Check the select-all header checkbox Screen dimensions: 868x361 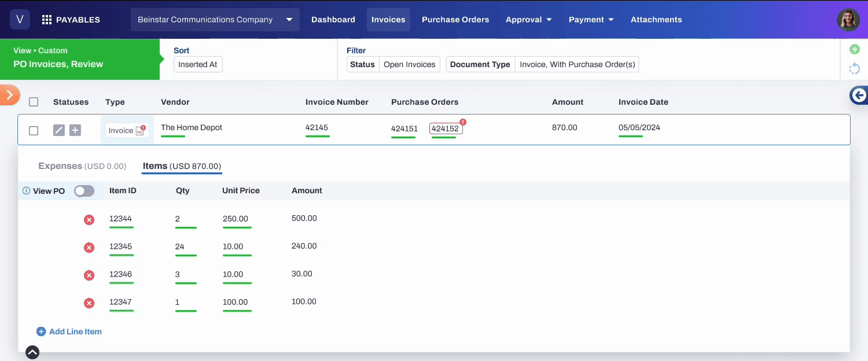coord(34,102)
